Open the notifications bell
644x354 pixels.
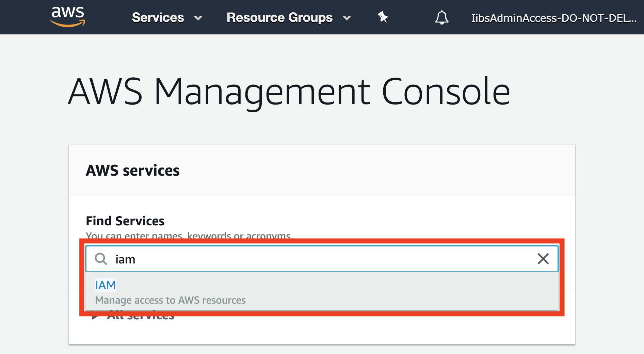click(441, 18)
